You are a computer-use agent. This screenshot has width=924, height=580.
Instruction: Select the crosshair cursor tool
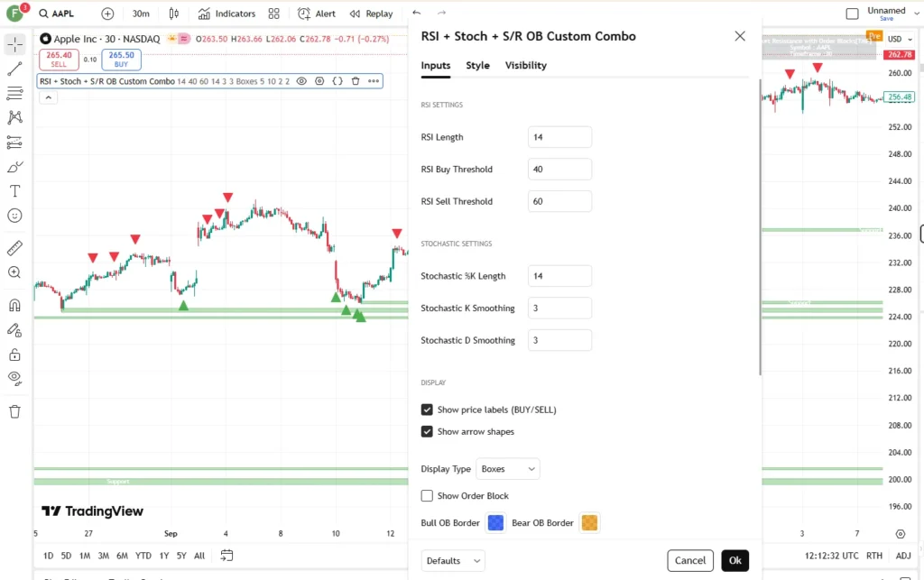tap(14, 44)
